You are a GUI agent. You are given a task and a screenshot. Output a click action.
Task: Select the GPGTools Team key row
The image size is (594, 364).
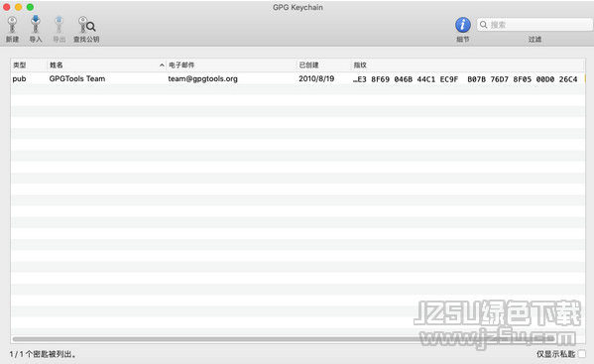pyautogui.click(x=297, y=78)
